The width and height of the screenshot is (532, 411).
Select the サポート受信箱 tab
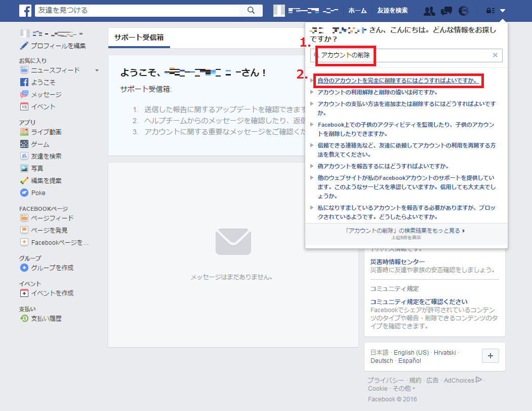138,38
